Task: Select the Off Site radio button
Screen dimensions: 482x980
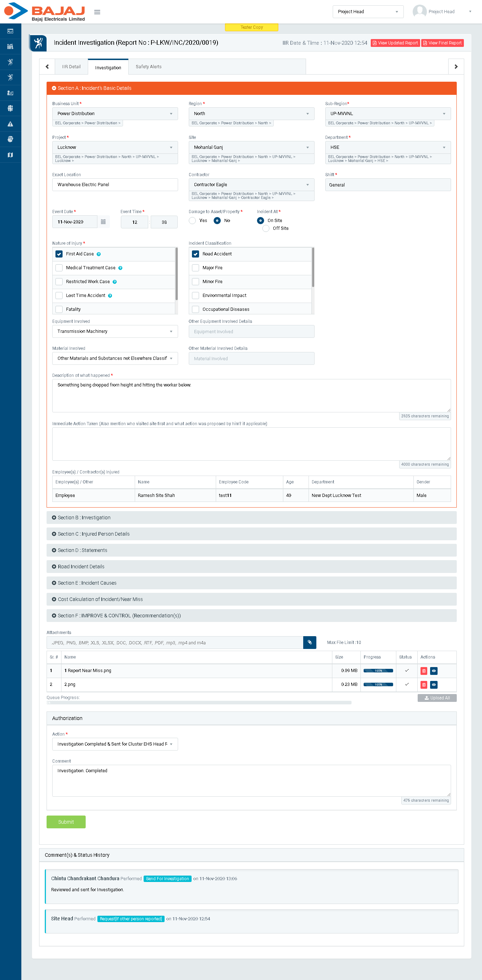Action: pos(266,228)
